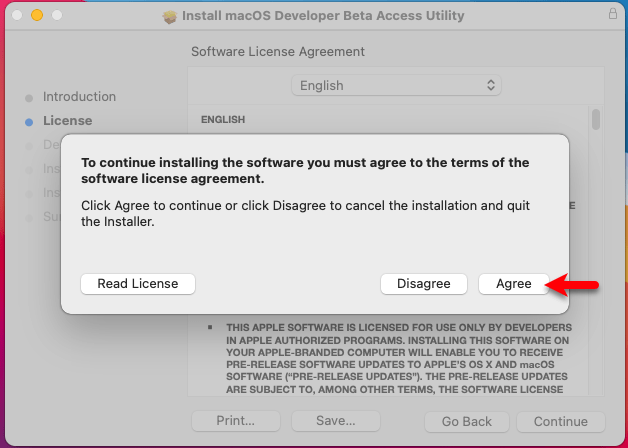Click the ENGLISH heading in license text
The image size is (628, 448).
click(223, 119)
